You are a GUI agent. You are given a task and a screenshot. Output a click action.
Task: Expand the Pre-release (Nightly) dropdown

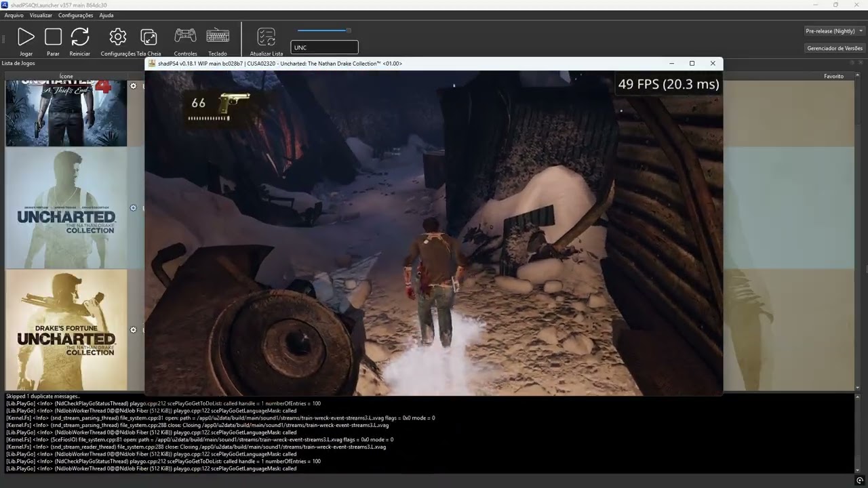pyautogui.click(x=834, y=31)
